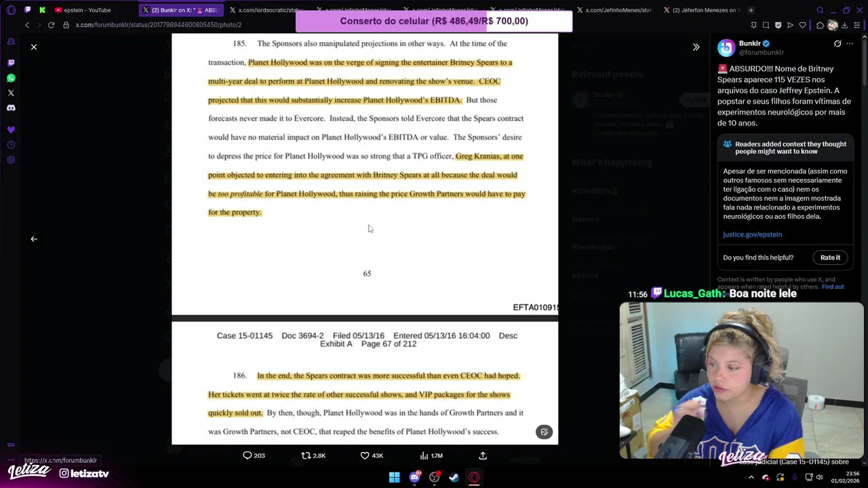Open Opera GX from the taskbar
Image resolution: width=868 pixels, height=488 pixels.
coord(474,477)
